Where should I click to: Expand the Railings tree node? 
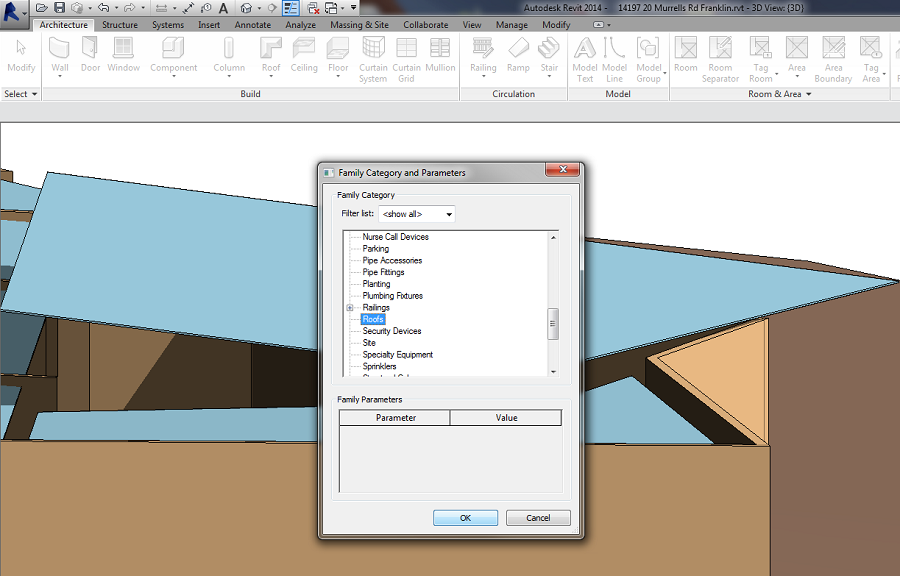(350, 308)
